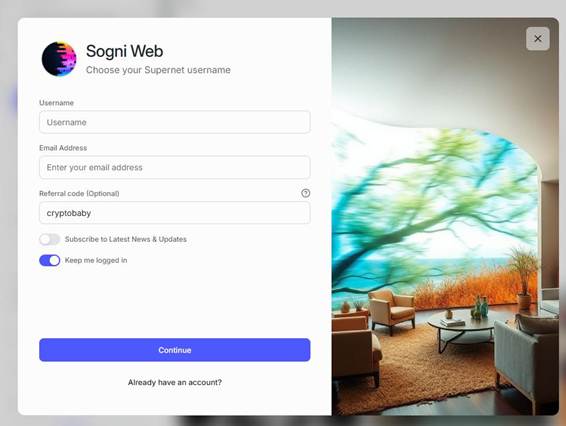566x426 pixels.
Task: Focus the Username input field
Action: coord(175,122)
